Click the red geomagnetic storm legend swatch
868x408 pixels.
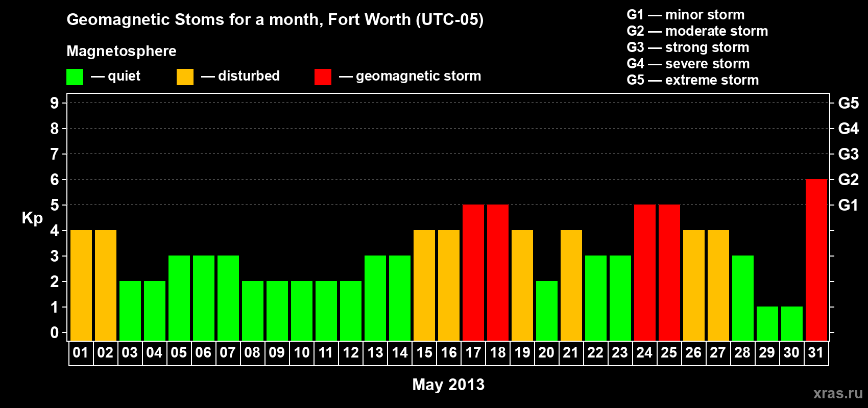pos(323,77)
